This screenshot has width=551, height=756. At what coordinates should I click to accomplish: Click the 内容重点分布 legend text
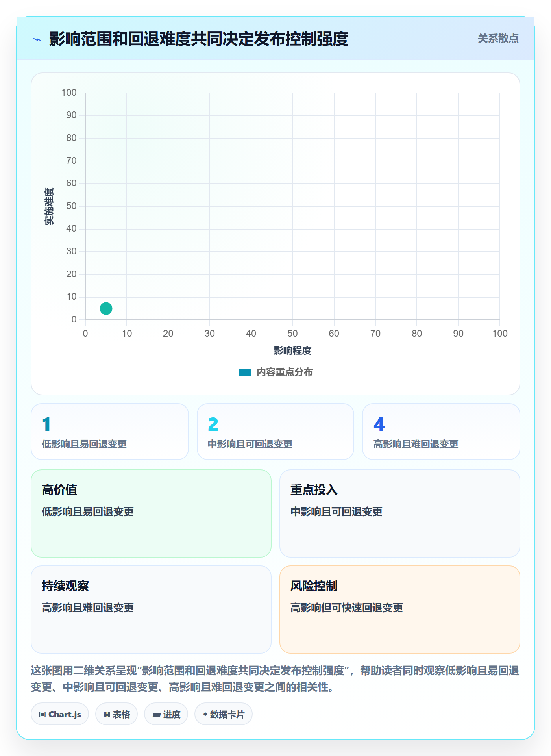click(285, 372)
